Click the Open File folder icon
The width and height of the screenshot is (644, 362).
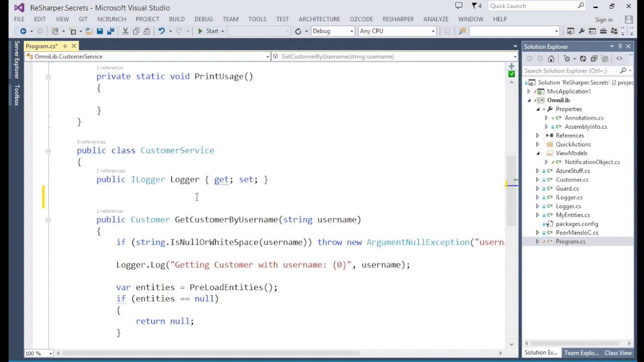click(x=89, y=31)
